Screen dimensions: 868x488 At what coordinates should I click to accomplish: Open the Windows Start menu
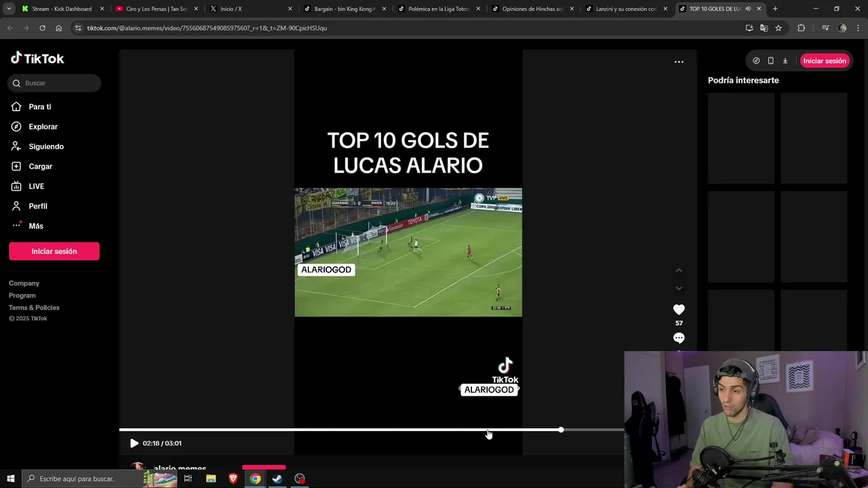tap(10, 479)
